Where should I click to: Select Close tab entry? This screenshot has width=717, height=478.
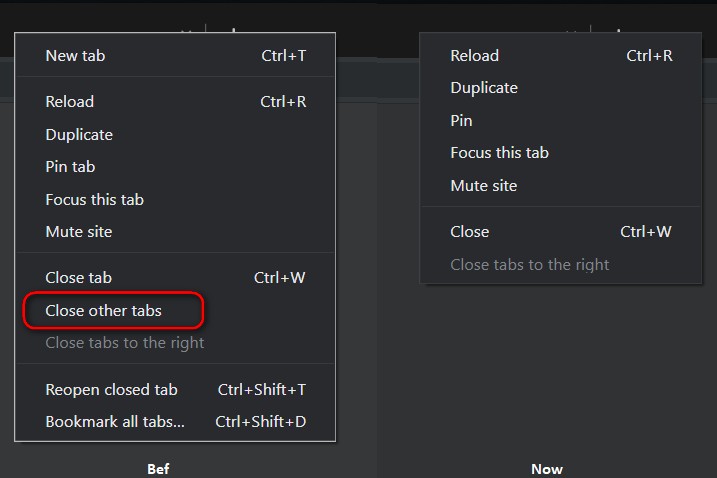click(x=175, y=278)
